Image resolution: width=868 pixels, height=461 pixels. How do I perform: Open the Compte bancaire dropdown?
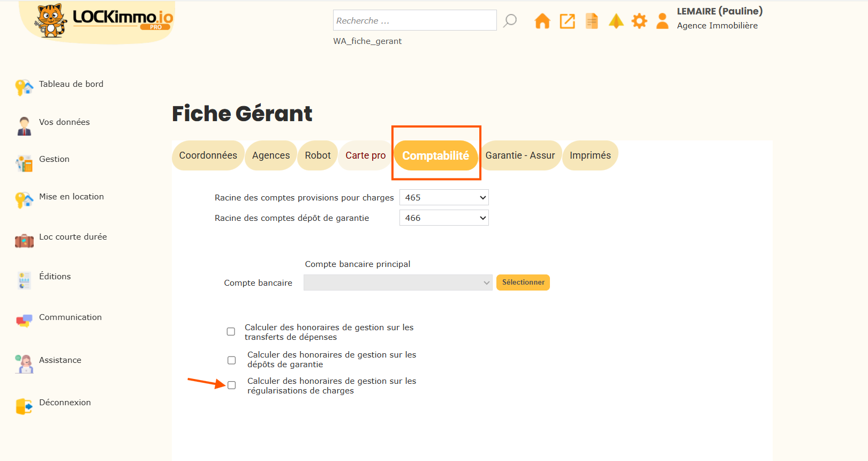(x=397, y=282)
